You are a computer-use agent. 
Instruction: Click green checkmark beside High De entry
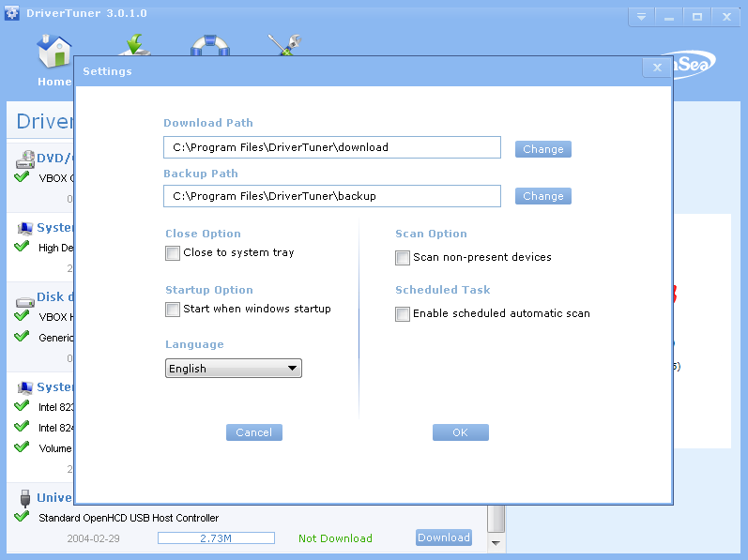click(x=22, y=247)
